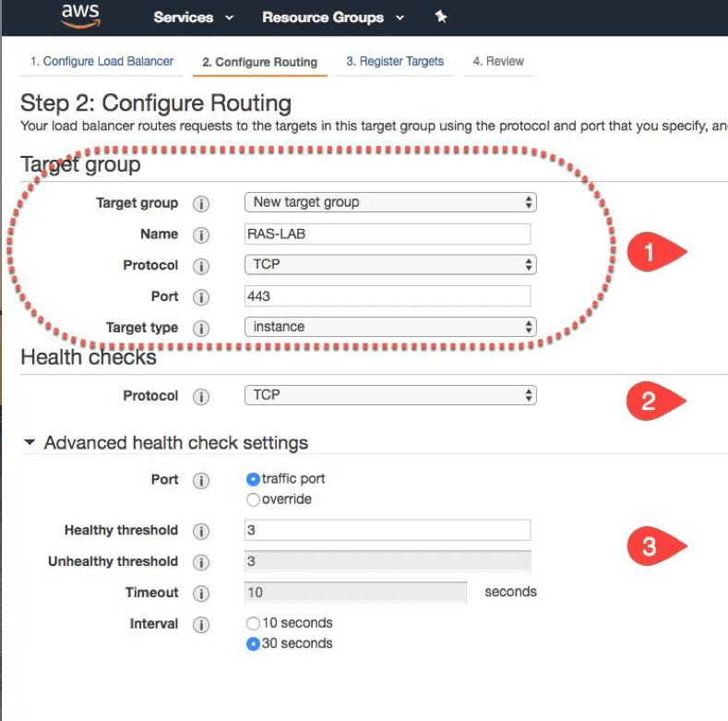Click the AWS logo home icon
The height and width of the screenshot is (721, 728).
(80, 16)
